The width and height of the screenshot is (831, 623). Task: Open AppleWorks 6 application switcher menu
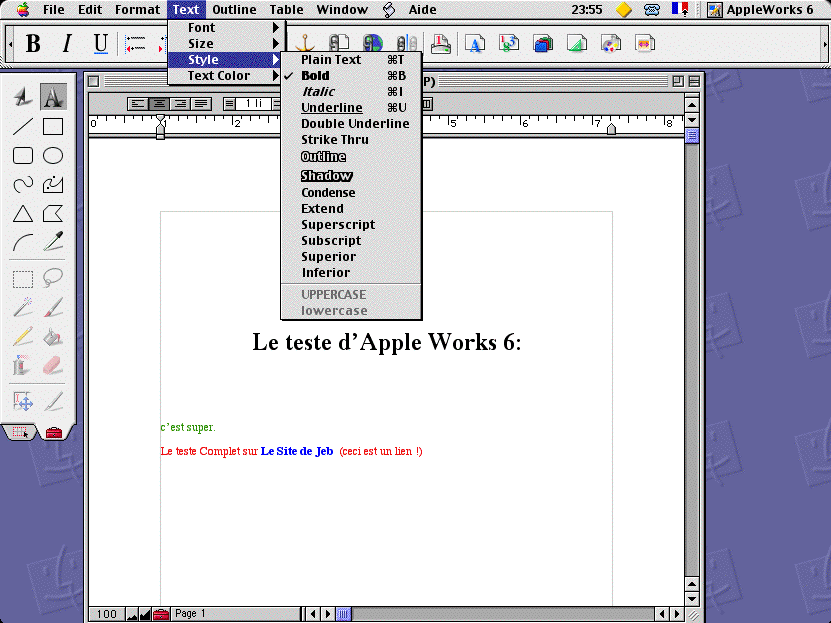[x=760, y=10]
